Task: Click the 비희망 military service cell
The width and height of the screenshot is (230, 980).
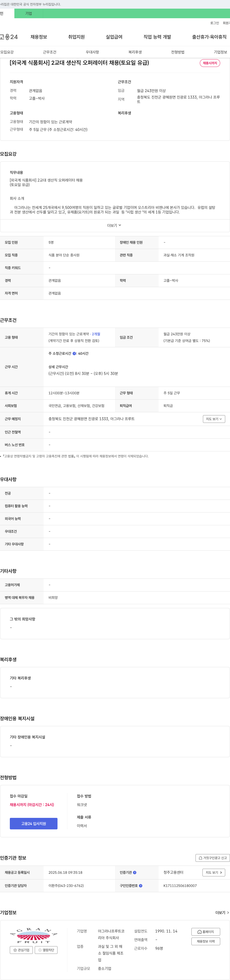Action: [x=53, y=598]
